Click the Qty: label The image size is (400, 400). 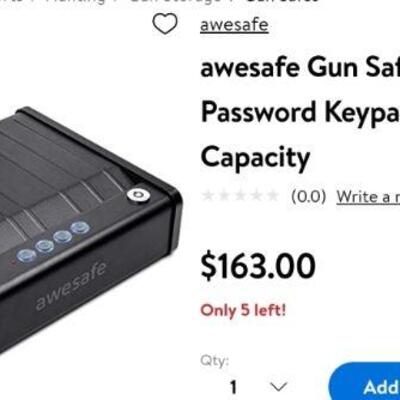(215, 361)
